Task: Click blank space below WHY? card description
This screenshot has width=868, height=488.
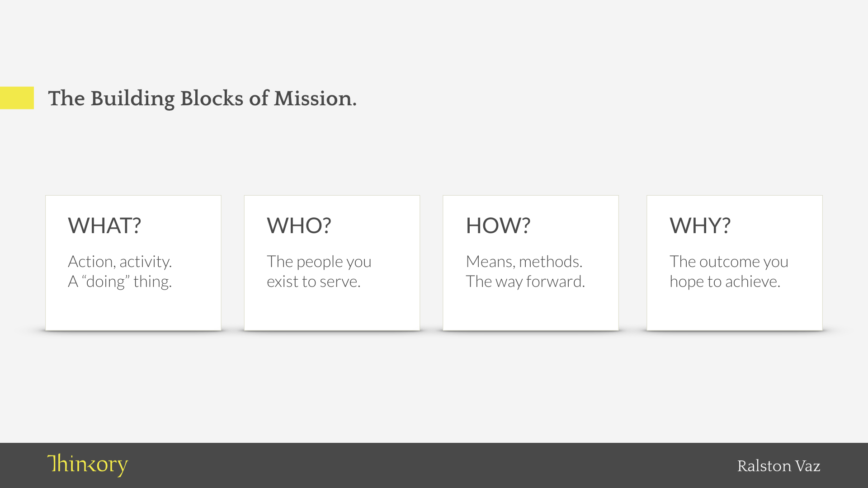Action: (735, 311)
